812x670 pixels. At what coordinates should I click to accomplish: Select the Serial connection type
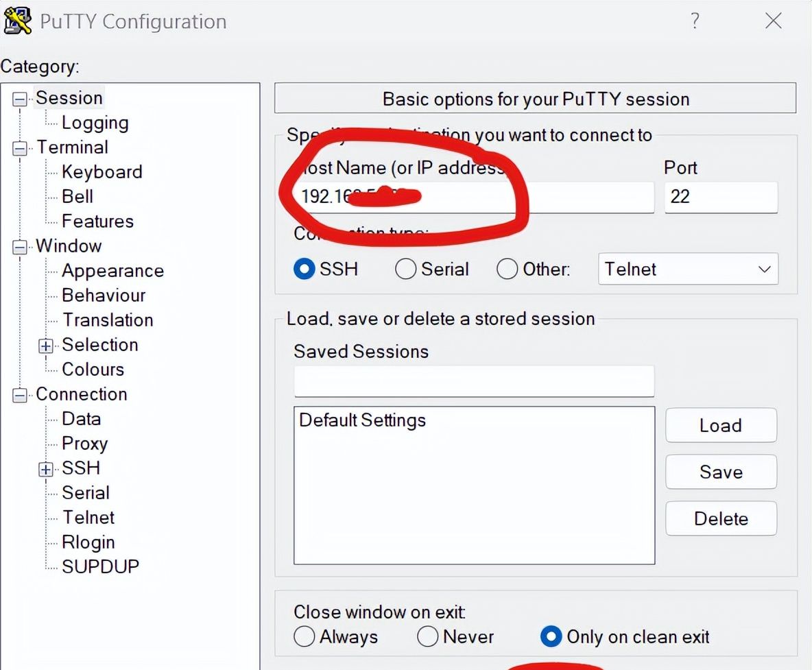(405, 269)
